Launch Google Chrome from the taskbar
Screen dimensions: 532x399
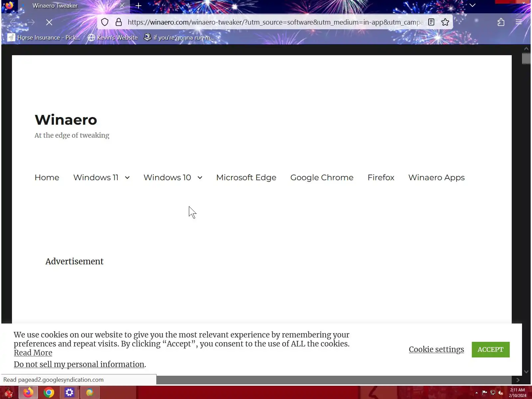coord(49,393)
